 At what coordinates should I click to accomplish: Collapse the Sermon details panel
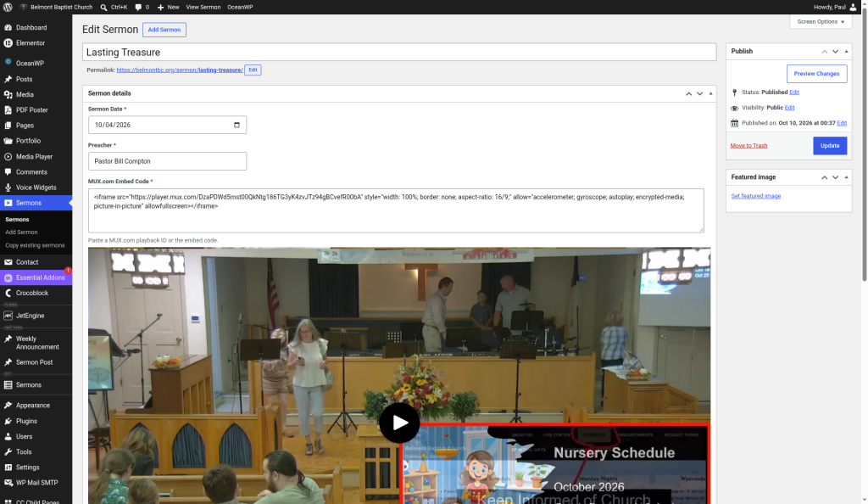click(711, 93)
